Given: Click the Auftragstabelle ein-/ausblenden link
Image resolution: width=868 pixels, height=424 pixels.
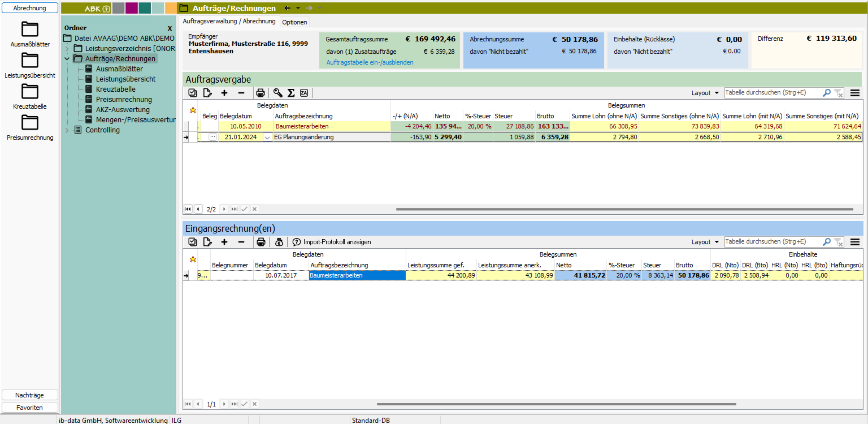Looking at the screenshot, I should tap(370, 62).
